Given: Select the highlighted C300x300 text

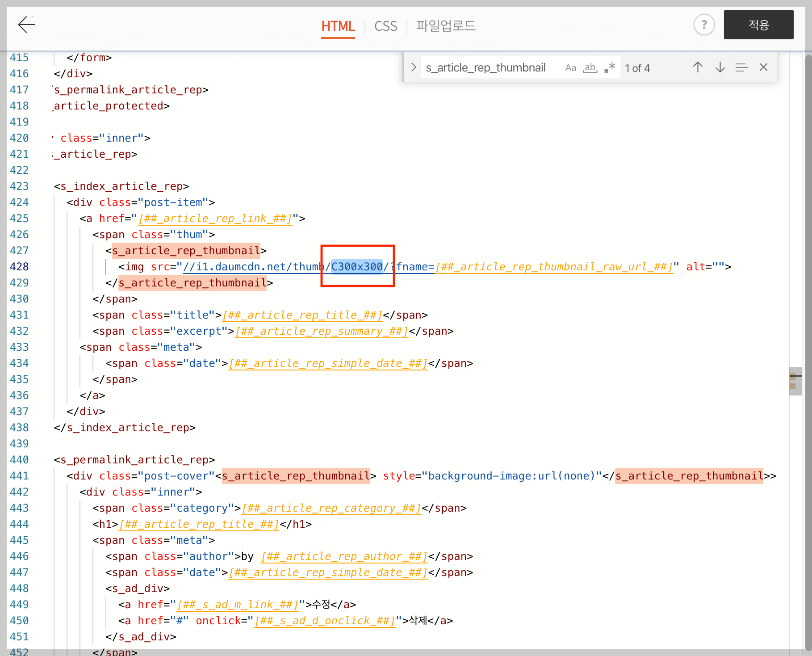Looking at the screenshot, I should 357,267.
